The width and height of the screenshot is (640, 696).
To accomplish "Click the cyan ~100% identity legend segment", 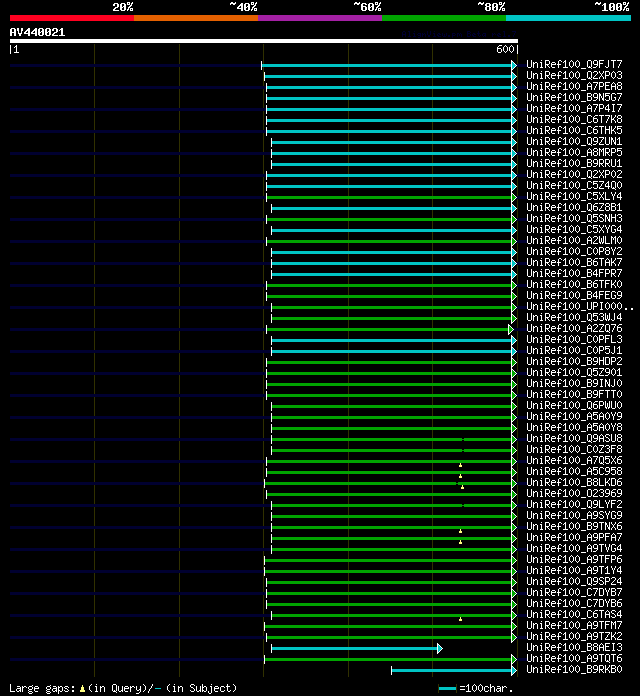I will coord(569,18).
